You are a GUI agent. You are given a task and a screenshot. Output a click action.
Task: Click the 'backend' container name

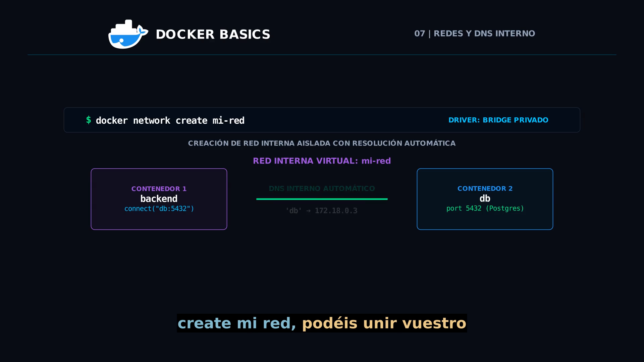coord(159,199)
